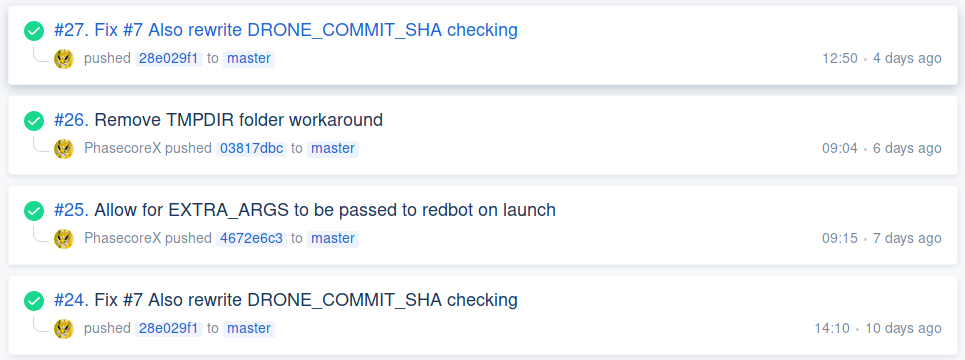Open build #27 Fix #7 title link
Viewport: 965px width, 360px height.
pos(286,30)
